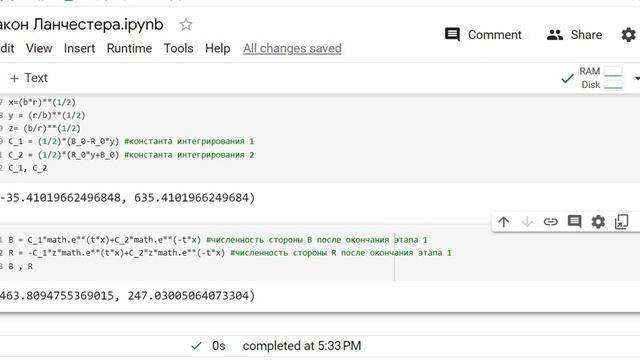This screenshot has width=640, height=360.
Task: Add a new Text cell
Action: tap(29, 78)
